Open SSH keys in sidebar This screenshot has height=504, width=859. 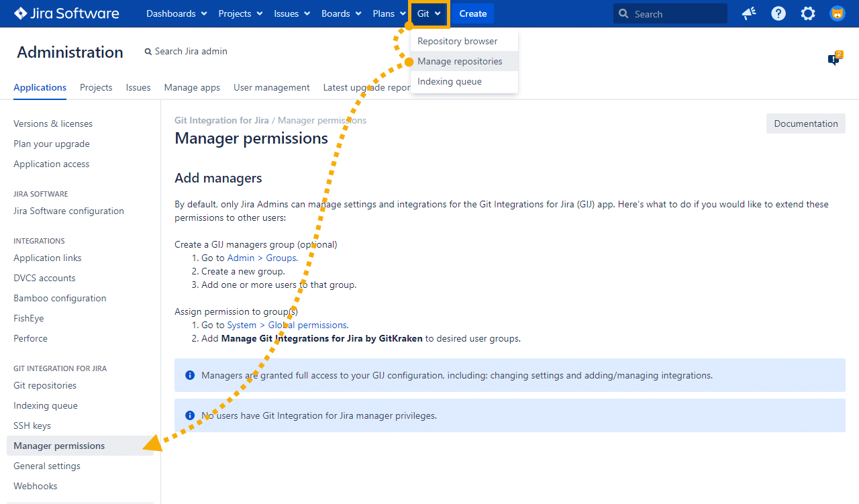(32, 425)
